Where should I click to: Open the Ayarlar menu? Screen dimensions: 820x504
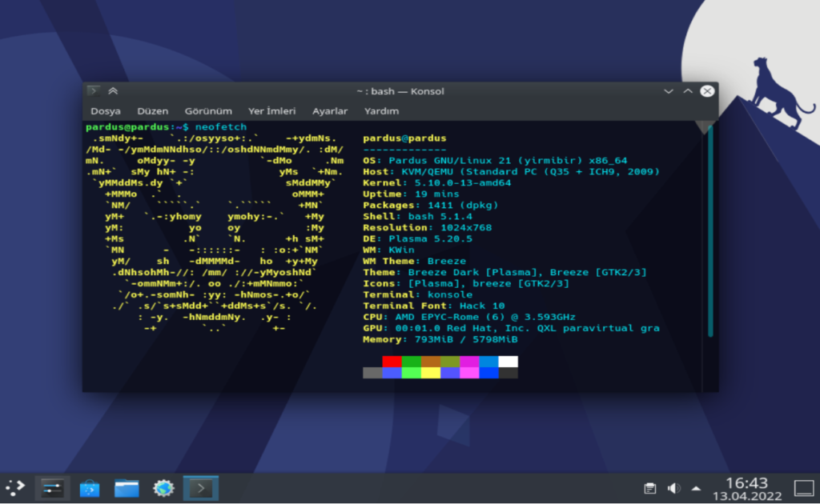pos(330,111)
